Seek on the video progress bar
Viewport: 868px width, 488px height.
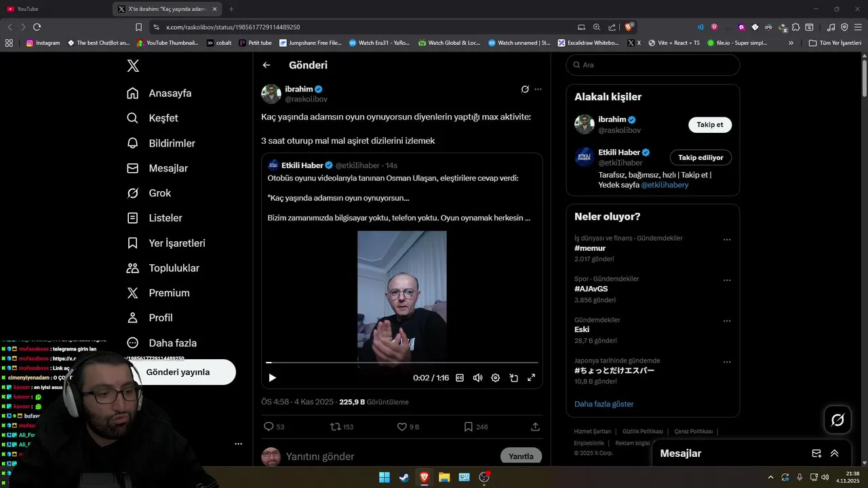(402, 363)
